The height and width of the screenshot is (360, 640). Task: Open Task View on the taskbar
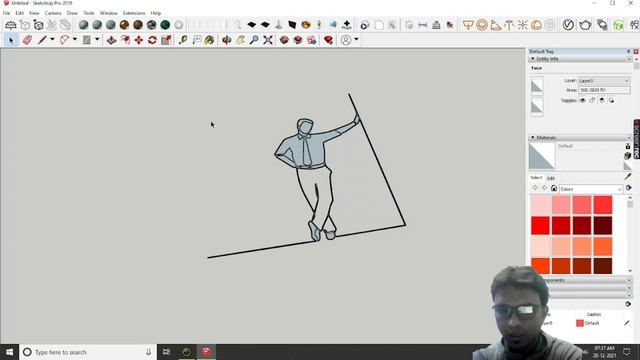tap(167, 352)
